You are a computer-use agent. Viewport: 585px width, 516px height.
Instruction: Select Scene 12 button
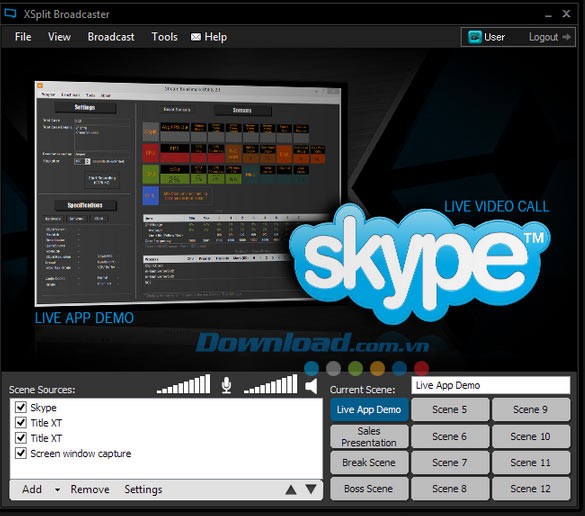coord(531,489)
